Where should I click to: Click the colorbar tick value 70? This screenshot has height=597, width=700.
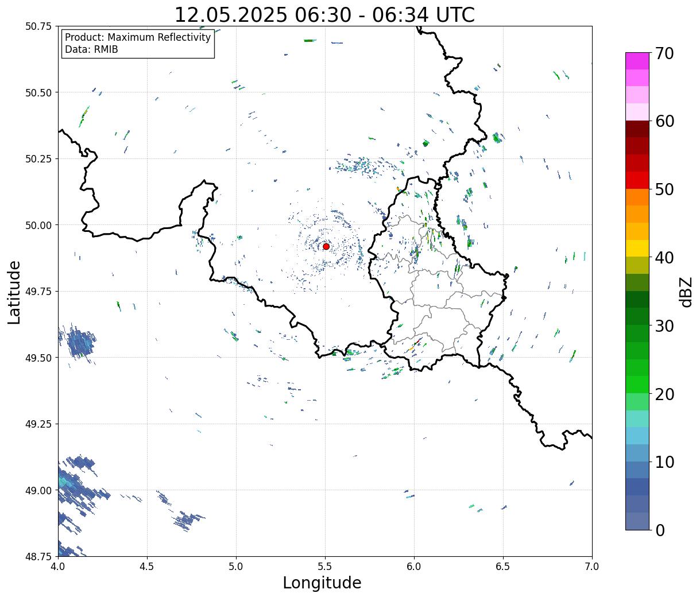(664, 53)
